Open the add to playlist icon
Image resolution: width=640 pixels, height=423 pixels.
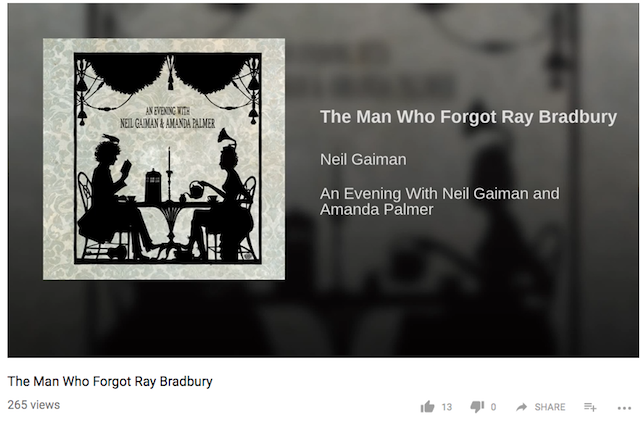click(x=590, y=407)
